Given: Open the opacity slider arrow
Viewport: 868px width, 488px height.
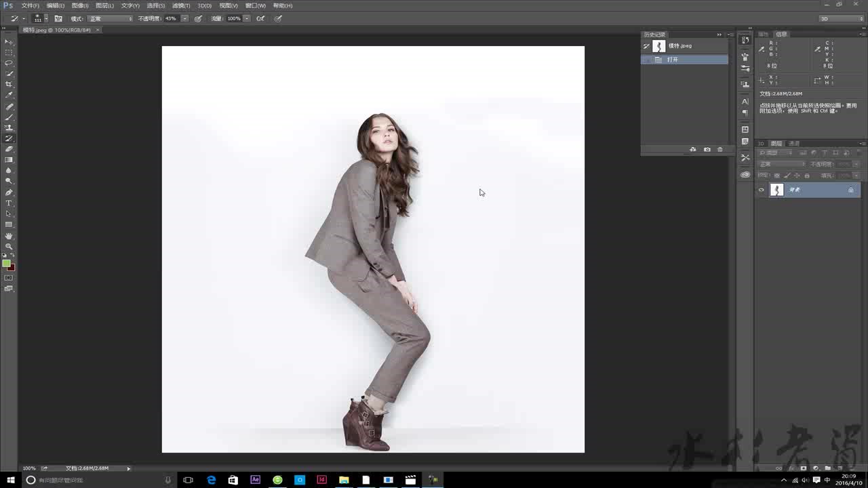Looking at the screenshot, I should tap(184, 18).
